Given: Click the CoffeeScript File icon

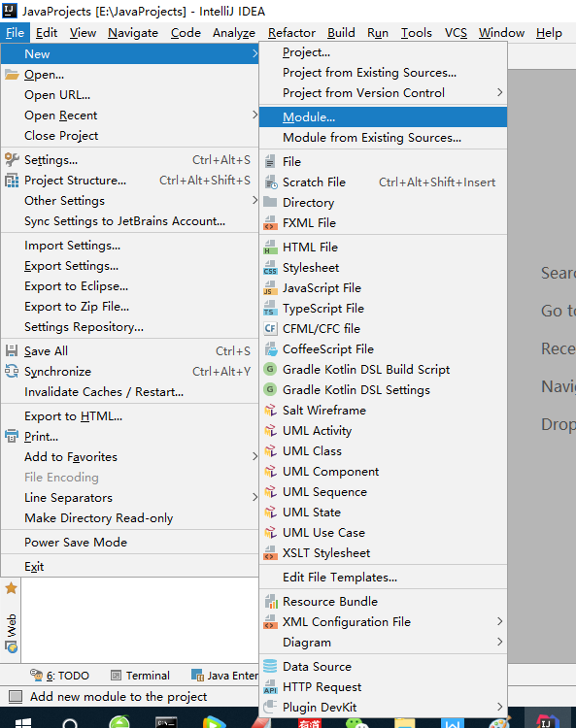Looking at the screenshot, I should tap(270, 349).
